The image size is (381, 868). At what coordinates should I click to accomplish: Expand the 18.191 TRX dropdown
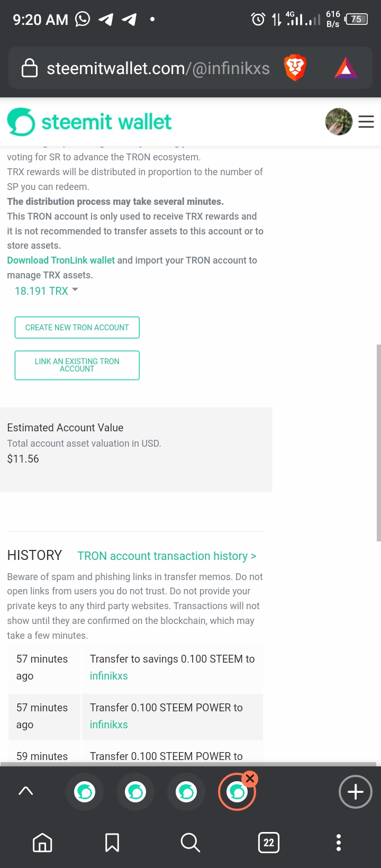47,291
